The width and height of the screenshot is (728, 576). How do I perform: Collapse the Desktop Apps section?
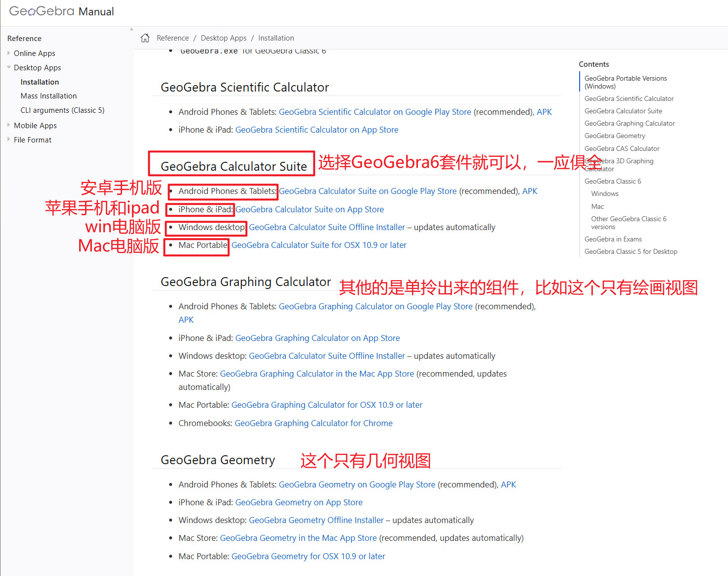tap(8, 67)
